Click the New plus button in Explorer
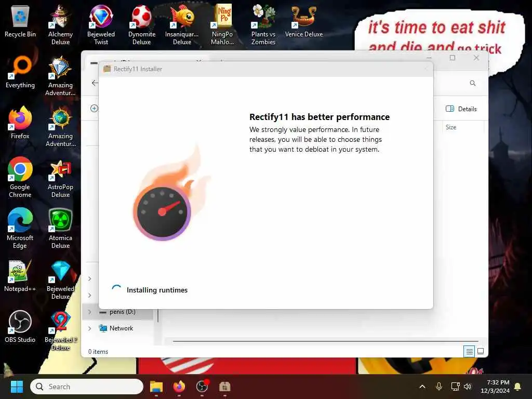 95,108
